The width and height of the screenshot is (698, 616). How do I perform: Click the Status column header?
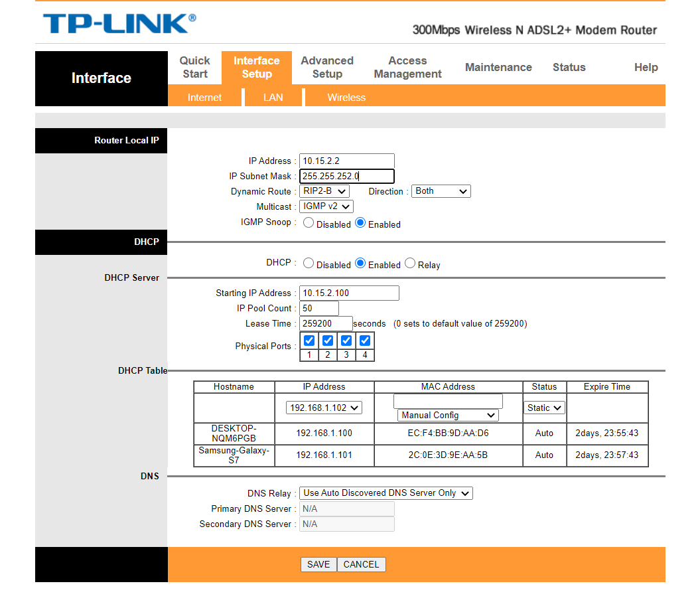click(544, 386)
